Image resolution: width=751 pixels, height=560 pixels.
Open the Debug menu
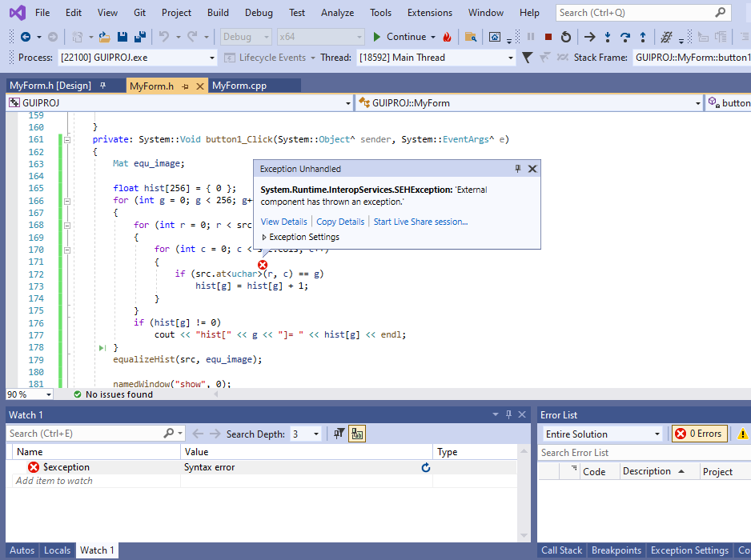[259, 13]
